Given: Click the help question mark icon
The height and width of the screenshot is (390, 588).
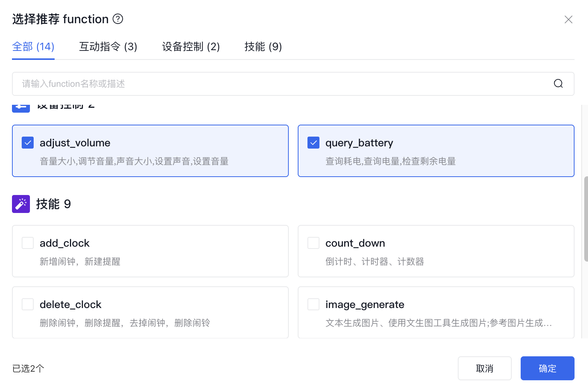Looking at the screenshot, I should coord(118,19).
